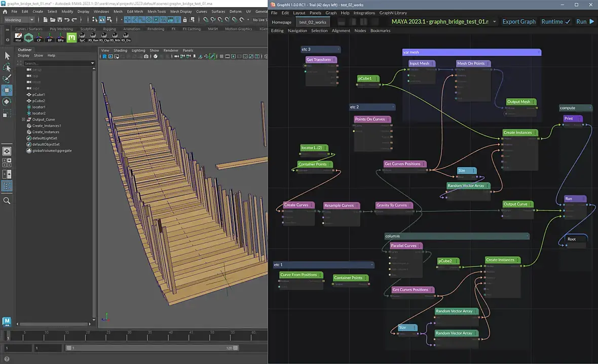The height and width of the screenshot is (364, 598).
Task: Open Shading menu in viewport panel
Action: 120,50
